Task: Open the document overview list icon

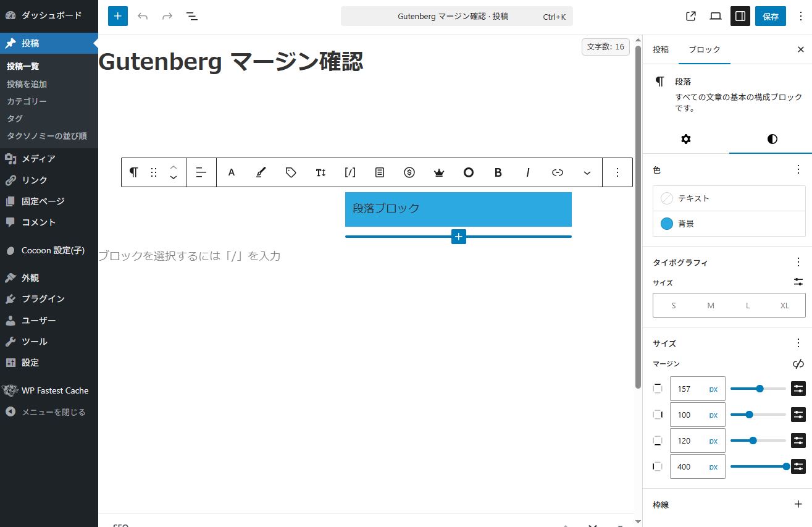Action: click(192, 16)
